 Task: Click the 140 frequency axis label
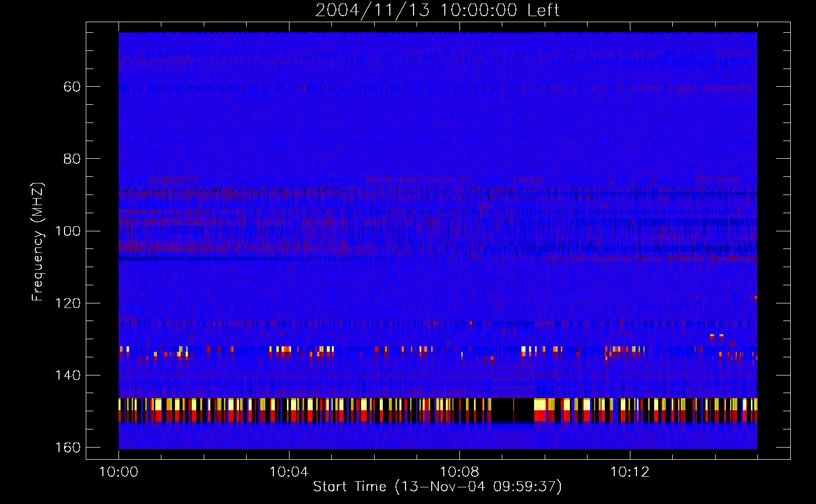[68, 375]
